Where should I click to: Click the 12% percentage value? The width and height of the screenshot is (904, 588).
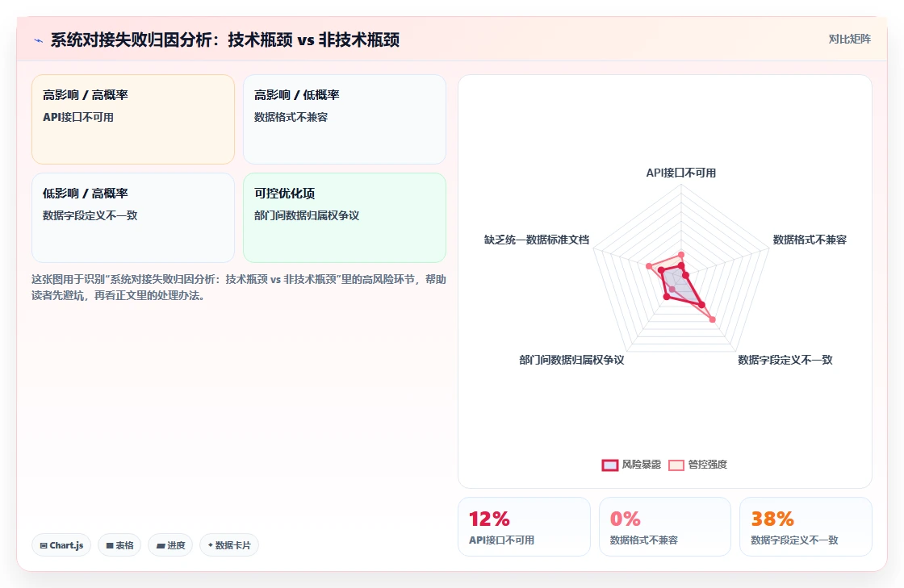click(x=489, y=519)
